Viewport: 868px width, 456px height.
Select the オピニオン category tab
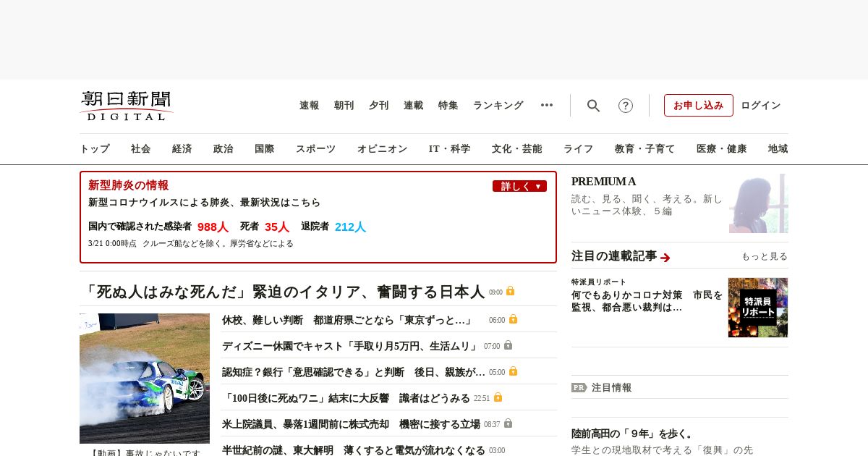pos(382,149)
